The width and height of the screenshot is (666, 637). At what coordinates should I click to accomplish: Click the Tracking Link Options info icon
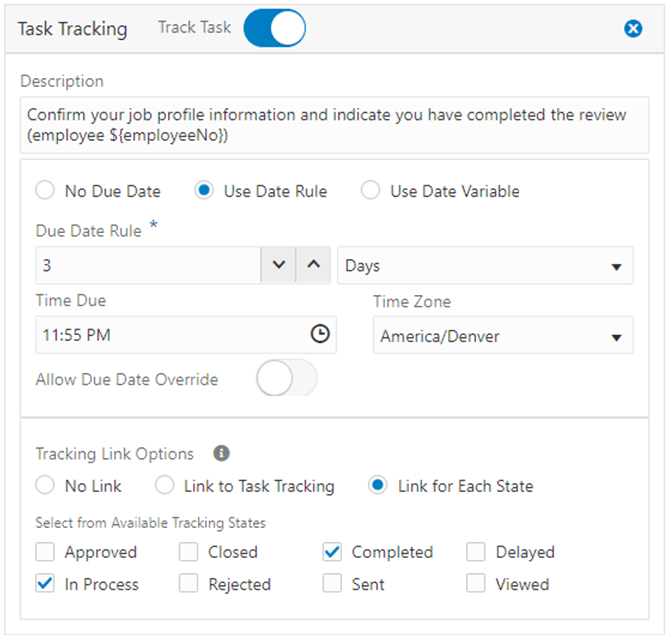221,453
